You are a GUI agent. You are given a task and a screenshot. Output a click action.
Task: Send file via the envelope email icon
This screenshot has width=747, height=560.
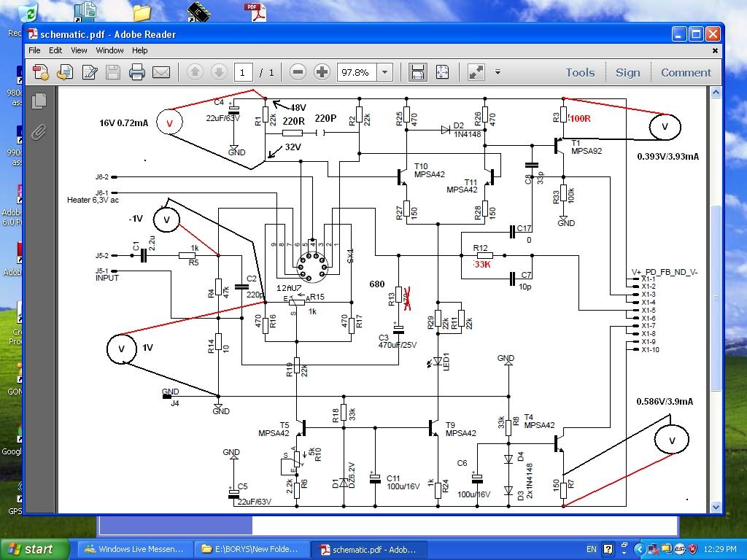click(161, 72)
